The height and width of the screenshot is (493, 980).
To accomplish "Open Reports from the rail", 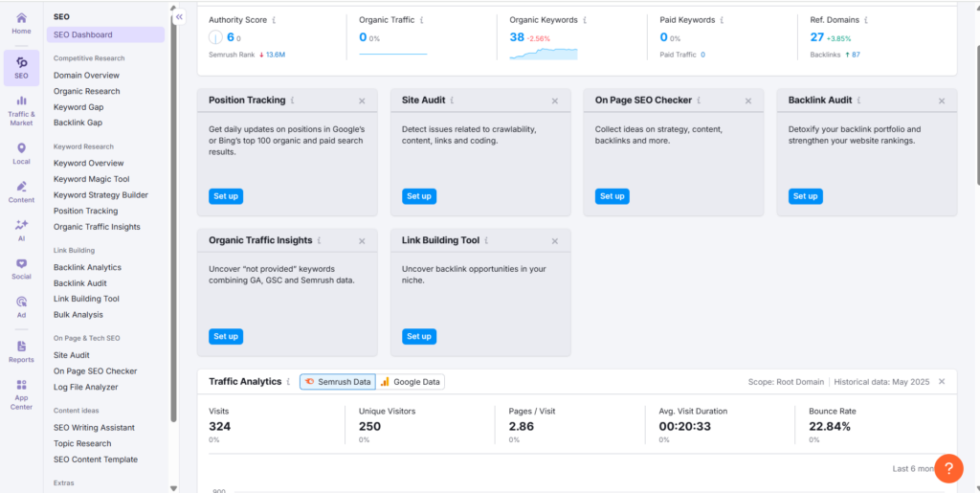I will 21,351.
